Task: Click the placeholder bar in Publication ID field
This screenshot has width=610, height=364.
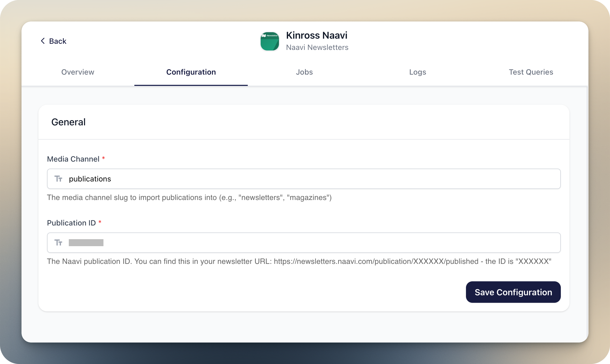Action: pyautogui.click(x=86, y=242)
